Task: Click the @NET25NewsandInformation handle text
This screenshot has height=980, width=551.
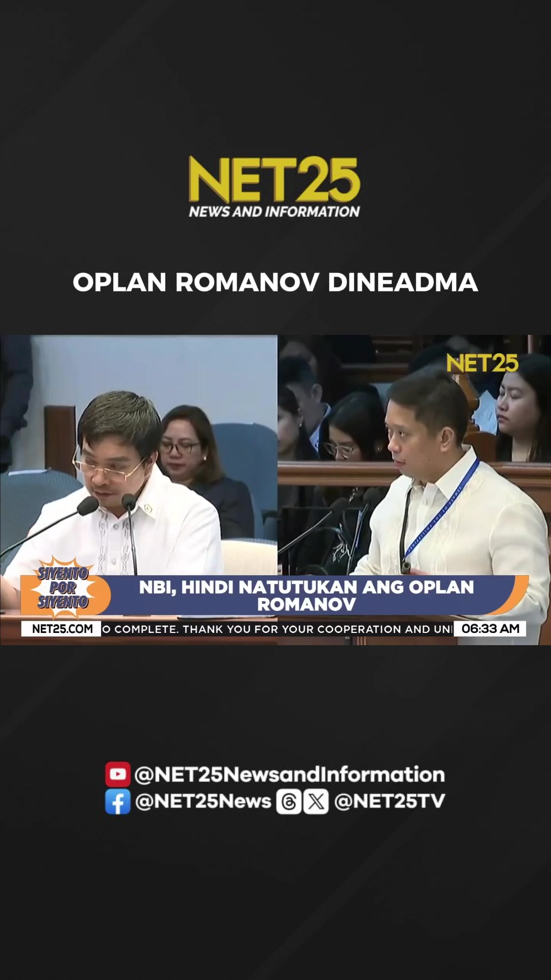Action: point(289,774)
